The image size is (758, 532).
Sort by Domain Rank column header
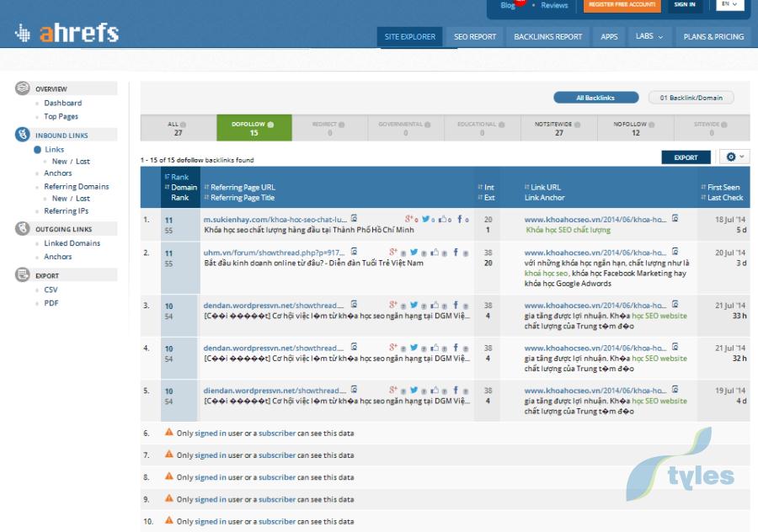181,192
